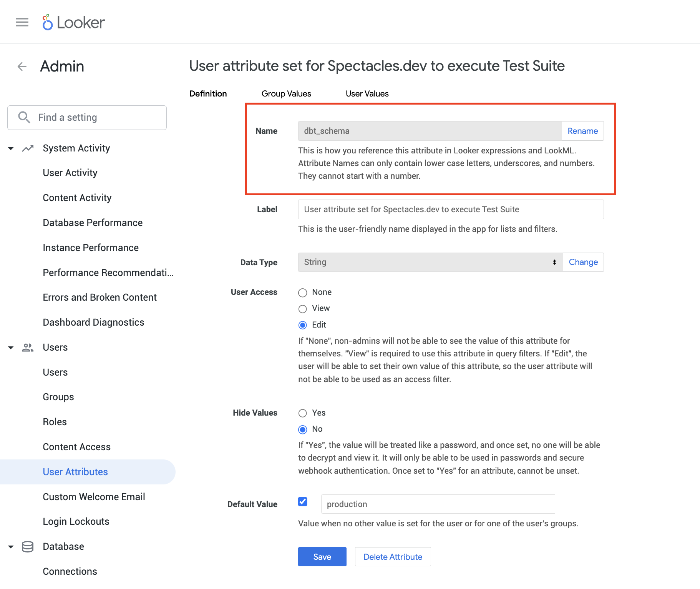Click the Users people icon
Screen dimensions: 700x589
pyautogui.click(x=28, y=348)
